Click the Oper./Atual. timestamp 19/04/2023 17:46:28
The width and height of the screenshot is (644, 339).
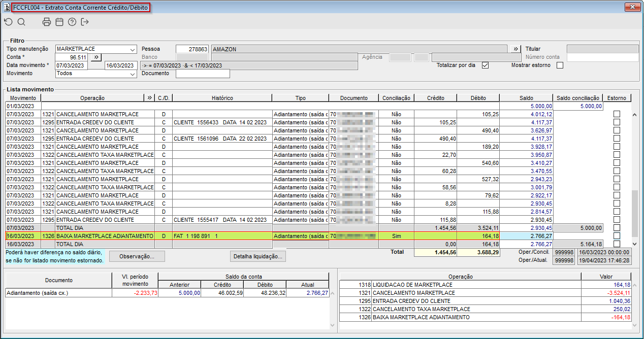tap(604, 260)
